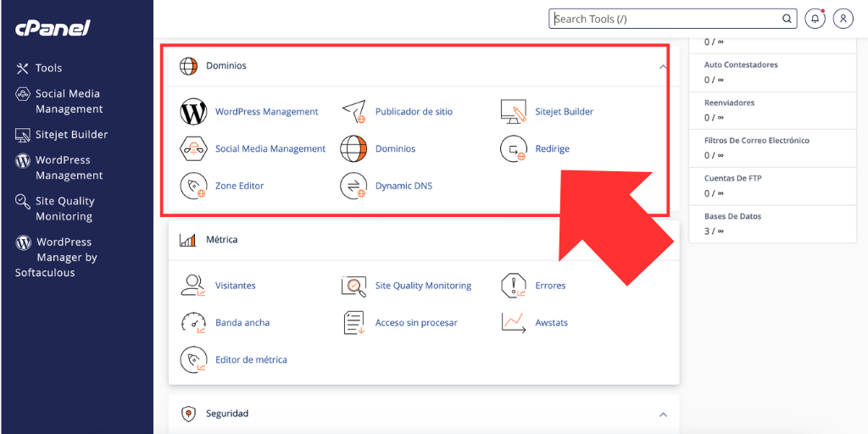Collapse the Seguridad section chevron
Screen dimensions: 868x434
click(663, 415)
